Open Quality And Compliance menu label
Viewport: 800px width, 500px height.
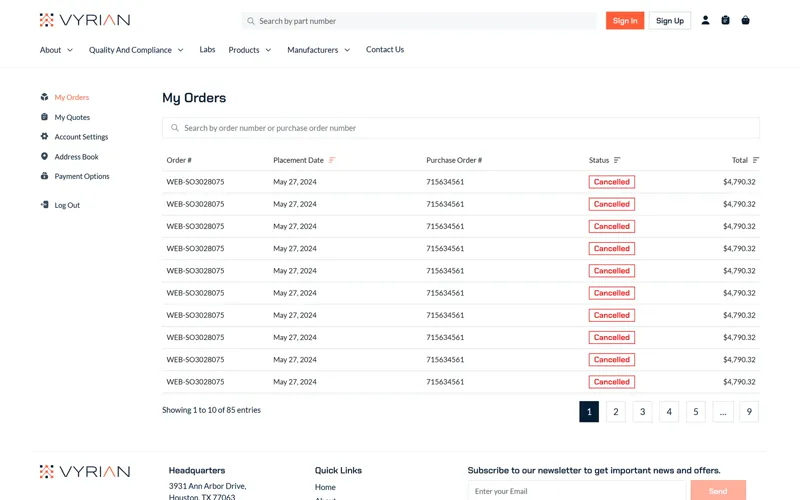tap(130, 50)
